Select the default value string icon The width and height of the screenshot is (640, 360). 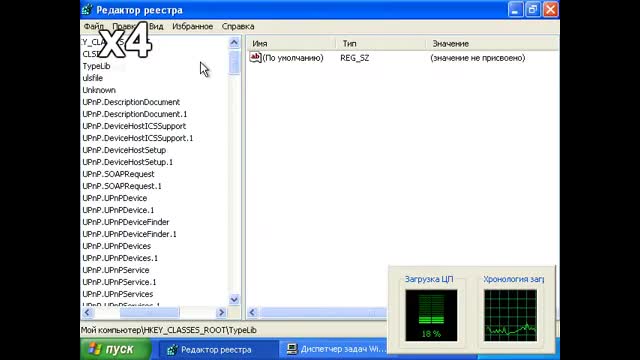(x=255, y=58)
